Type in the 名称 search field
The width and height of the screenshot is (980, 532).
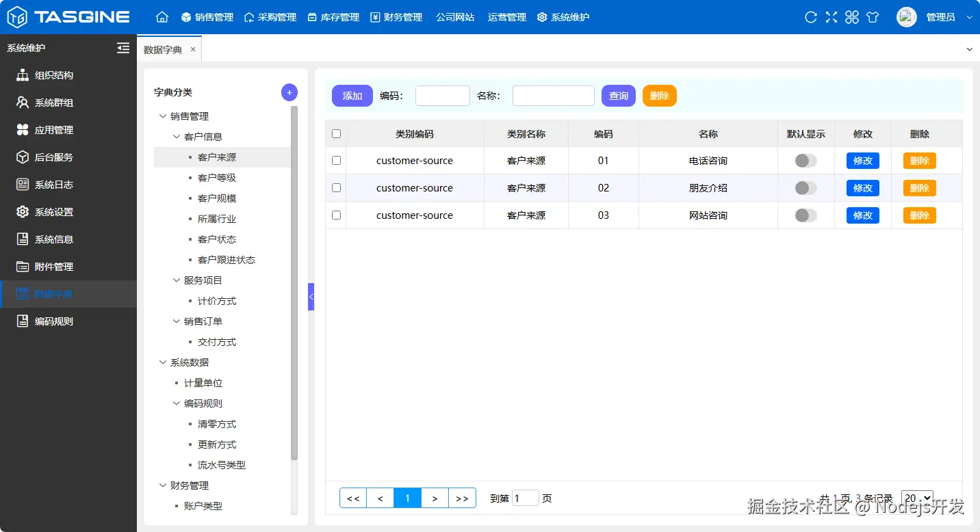[553, 96]
